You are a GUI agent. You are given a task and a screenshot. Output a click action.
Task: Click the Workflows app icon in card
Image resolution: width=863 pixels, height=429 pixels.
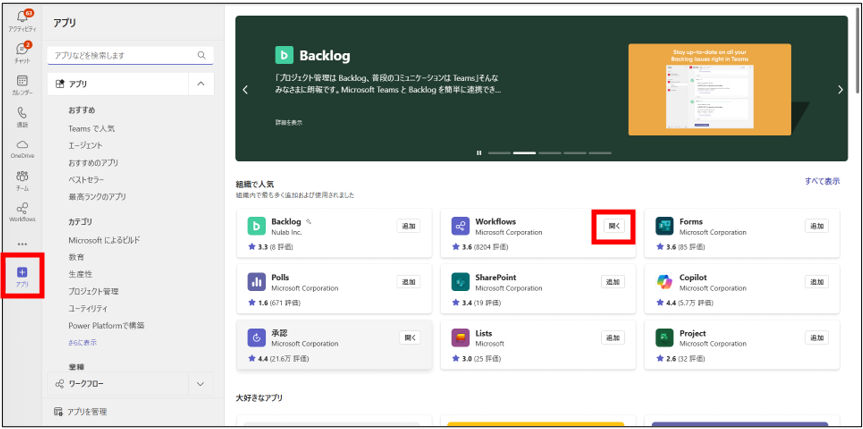[460, 226]
